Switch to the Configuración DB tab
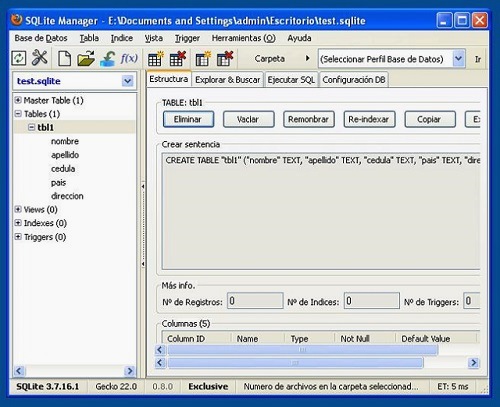This screenshot has width=500, height=407. [354, 80]
